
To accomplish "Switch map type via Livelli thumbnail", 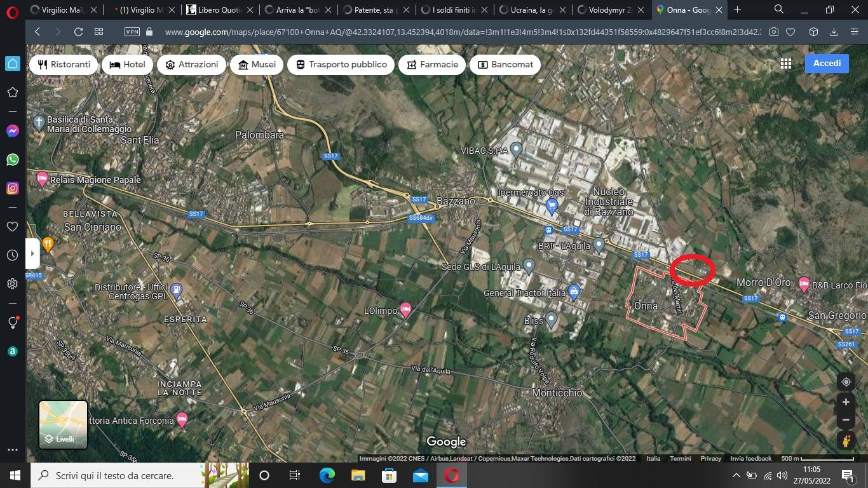I will point(63,424).
